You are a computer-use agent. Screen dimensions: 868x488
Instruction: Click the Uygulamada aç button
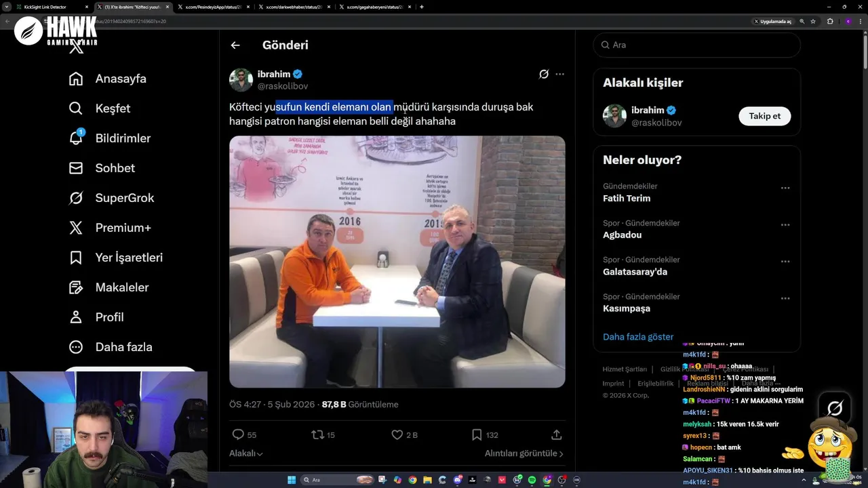pyautogui.click(x=772, y=22)
